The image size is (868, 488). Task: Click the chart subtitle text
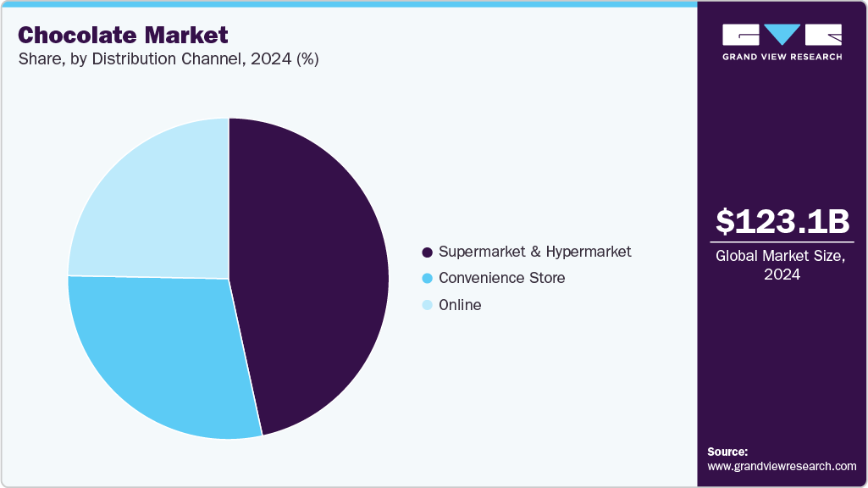pyautogui.click(x=168, y=59)
